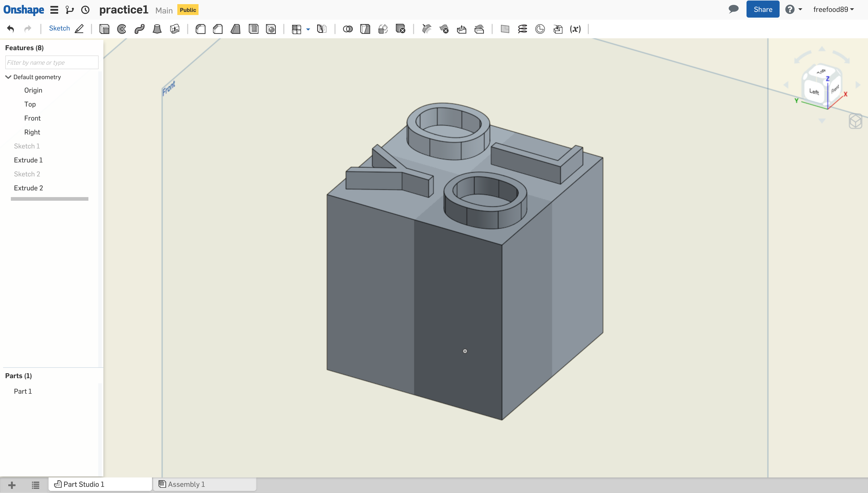Image resolution: width=868 pixels, height=493 pixels.
Task: Select the Mirror tool
Action: tap(322, 29)
